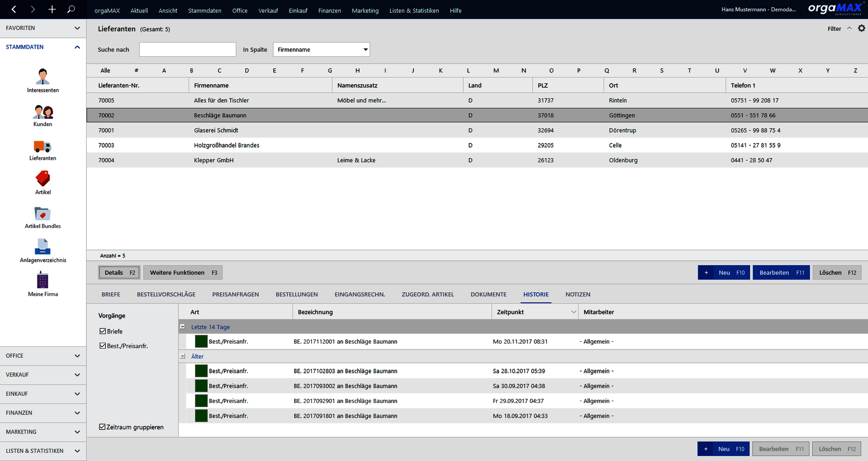Open list settings via the gear icon
The width and height of the screenshot is (868, 461).
861,28
